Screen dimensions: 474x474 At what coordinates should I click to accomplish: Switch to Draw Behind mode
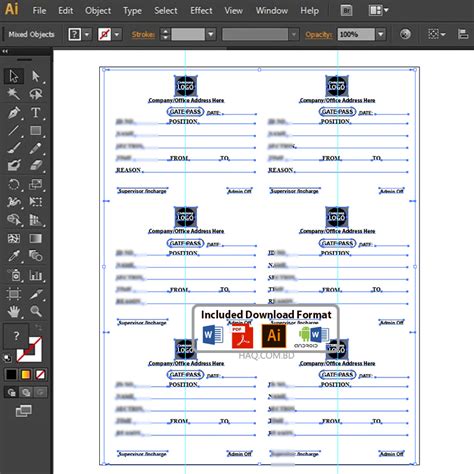(26, 392)
